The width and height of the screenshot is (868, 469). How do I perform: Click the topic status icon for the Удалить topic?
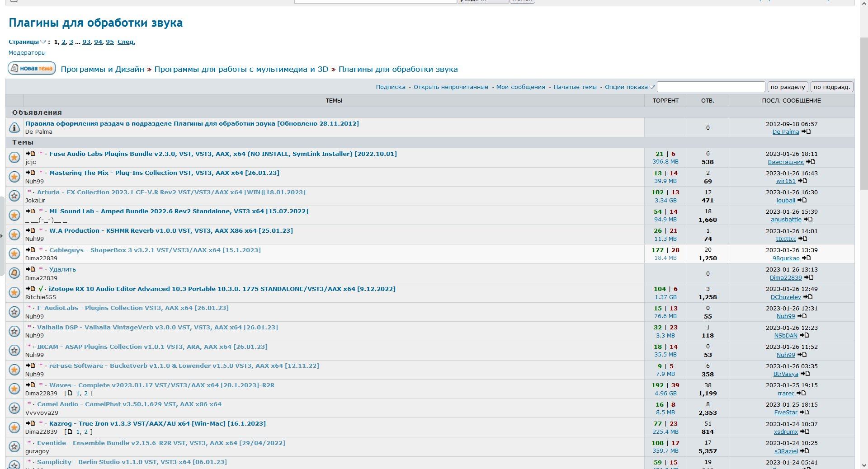point(14,273)
